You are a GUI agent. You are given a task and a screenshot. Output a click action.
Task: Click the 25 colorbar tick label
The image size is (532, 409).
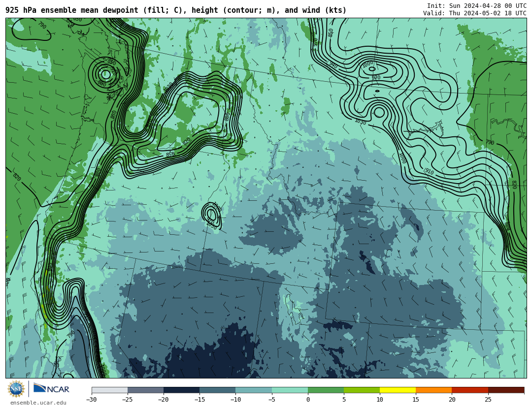488,400
